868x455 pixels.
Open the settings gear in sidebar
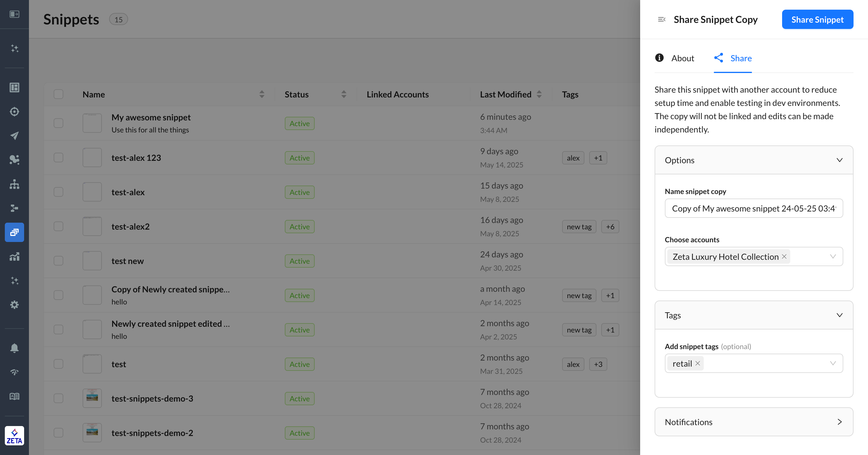[x=14, y=304]
